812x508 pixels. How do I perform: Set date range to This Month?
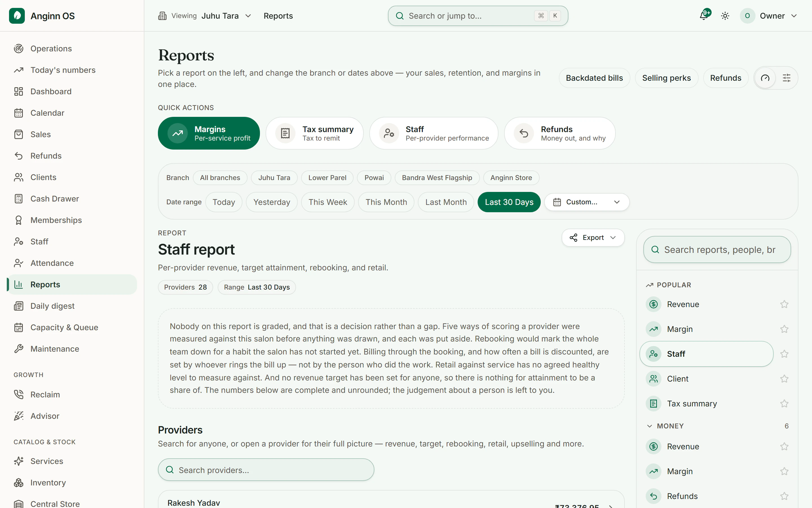pyautogui.click(x=386, y=202)
